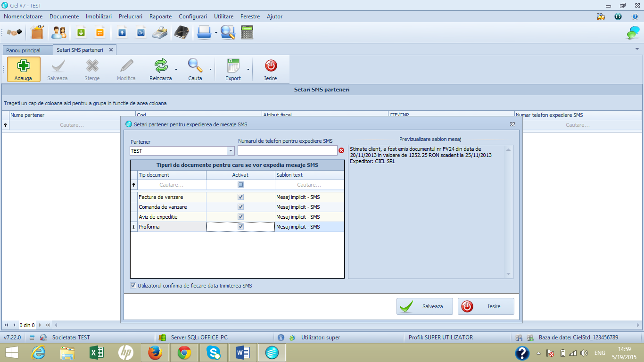Click Export spreadsheet toolbar button

(x=233, y=70)
